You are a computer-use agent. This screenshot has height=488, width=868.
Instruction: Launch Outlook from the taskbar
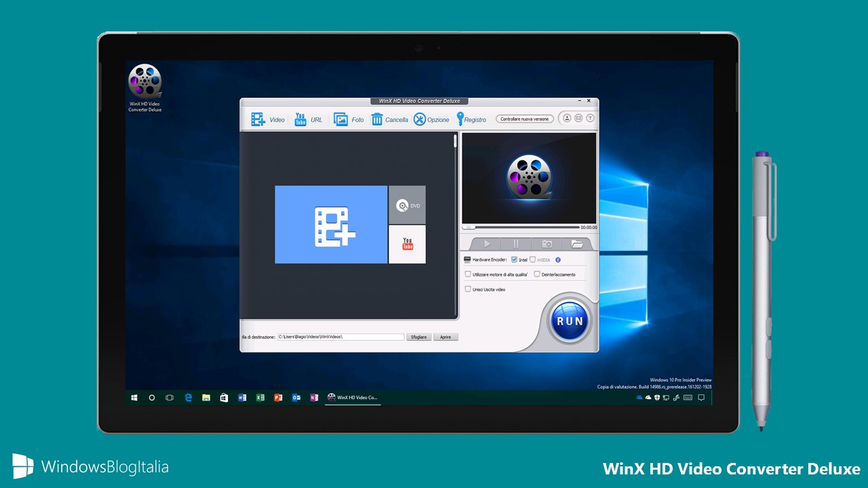(296, 398)
